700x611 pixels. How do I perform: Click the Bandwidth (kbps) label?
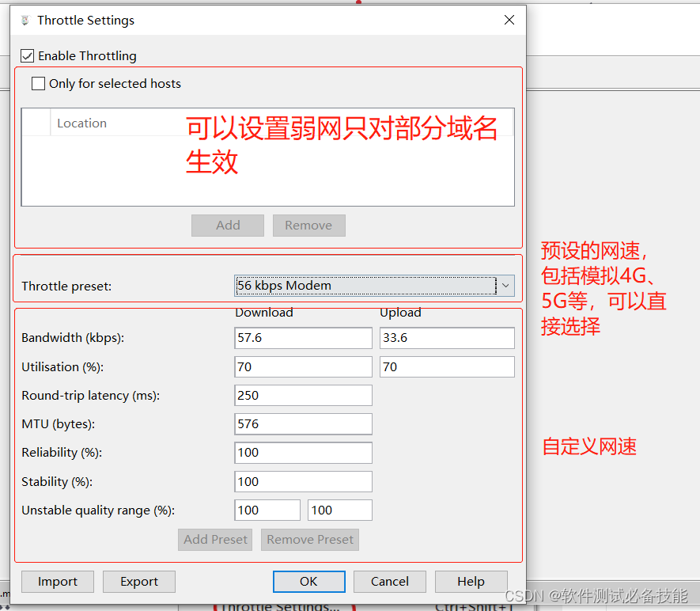pyautogui.click(x=73, y=338)
